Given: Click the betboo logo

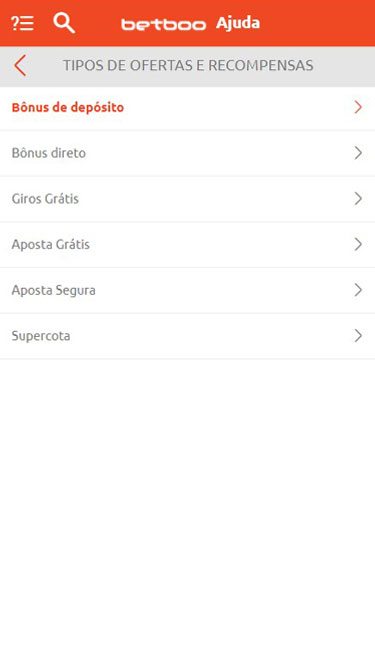Looking at the screenshot, I should point(164,24).
